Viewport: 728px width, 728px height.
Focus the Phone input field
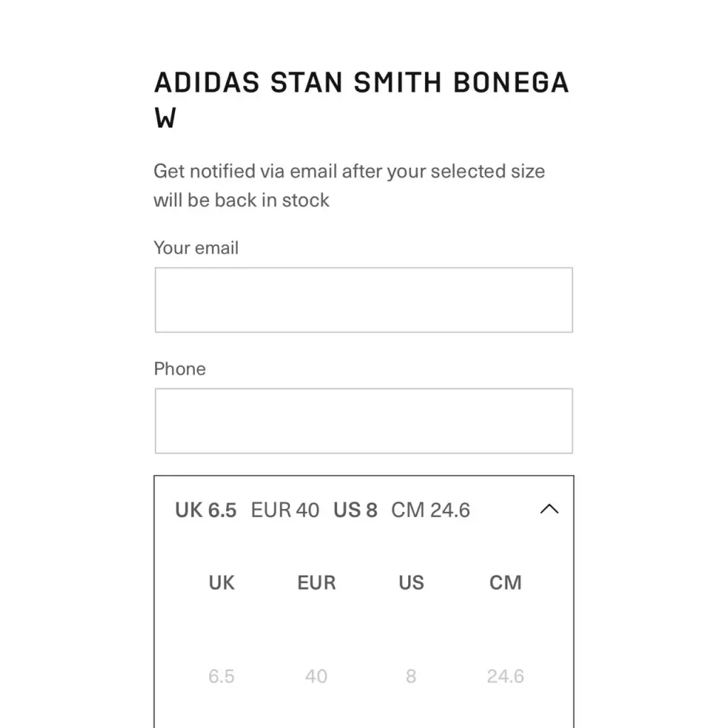coord(363,421)
